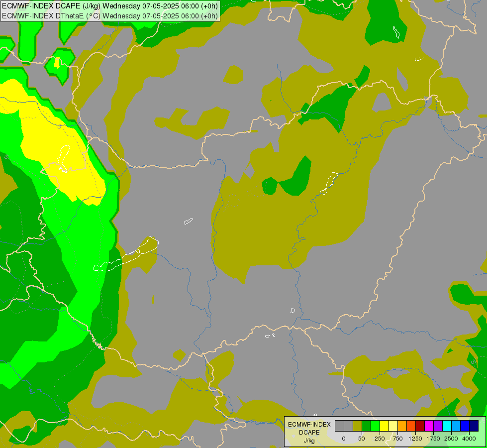Click the navy legend swatch
This screenshot has height=448, width=487.
474,426
